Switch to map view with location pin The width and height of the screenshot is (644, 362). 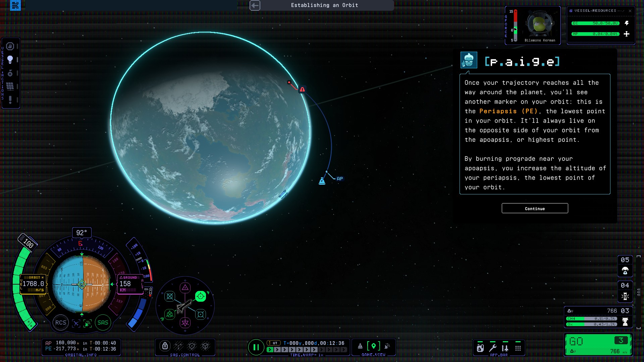click(373, 346)
